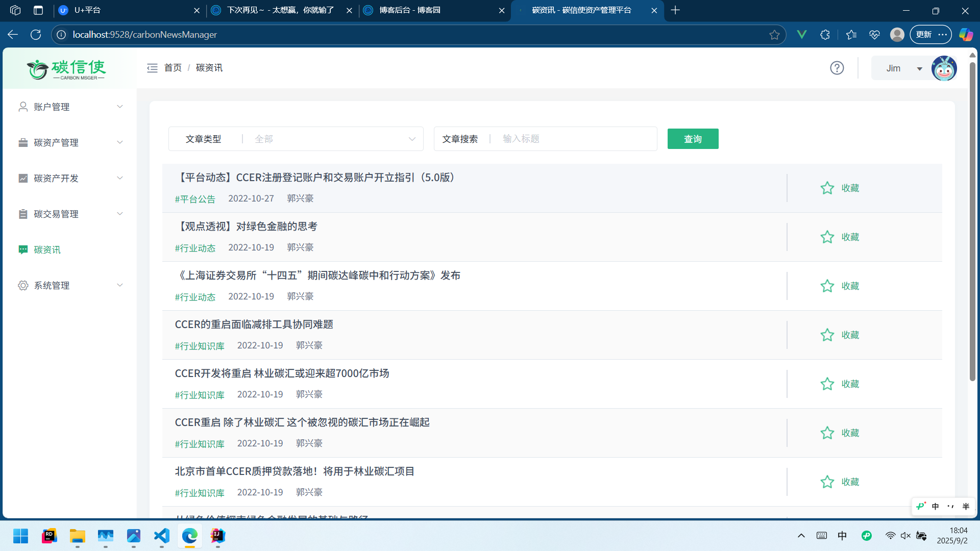This screenshot has width=980, height=551.
Task: Open VS Code from the taskbar
Action: (x=162, y=536)
